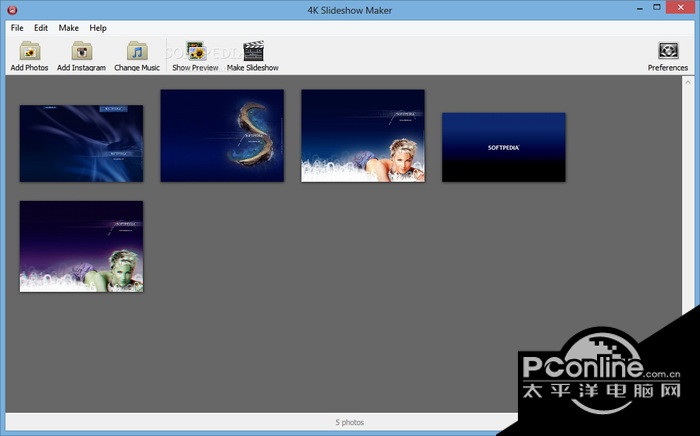Open the Help menu
Screen dimensions: 700x436
tap(98, 28)
